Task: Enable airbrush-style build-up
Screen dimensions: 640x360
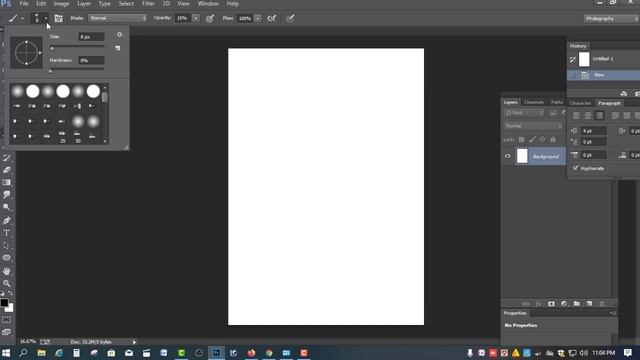Action: click(x=271, y=18)
